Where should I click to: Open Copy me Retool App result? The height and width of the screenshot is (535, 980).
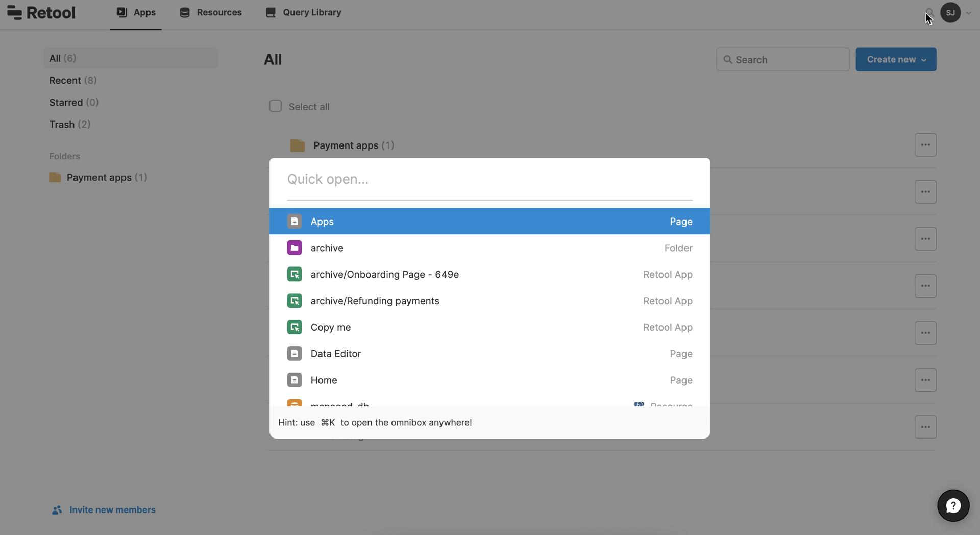pos(489,328)
